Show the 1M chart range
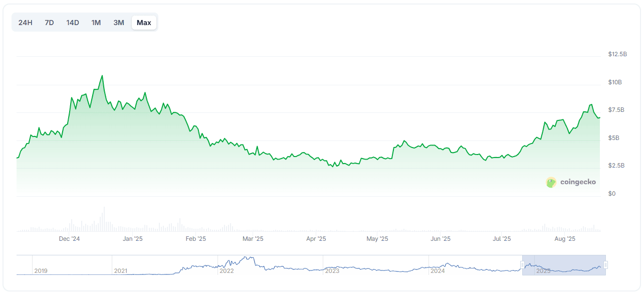The image size is (644, 296). coord(96,23)
